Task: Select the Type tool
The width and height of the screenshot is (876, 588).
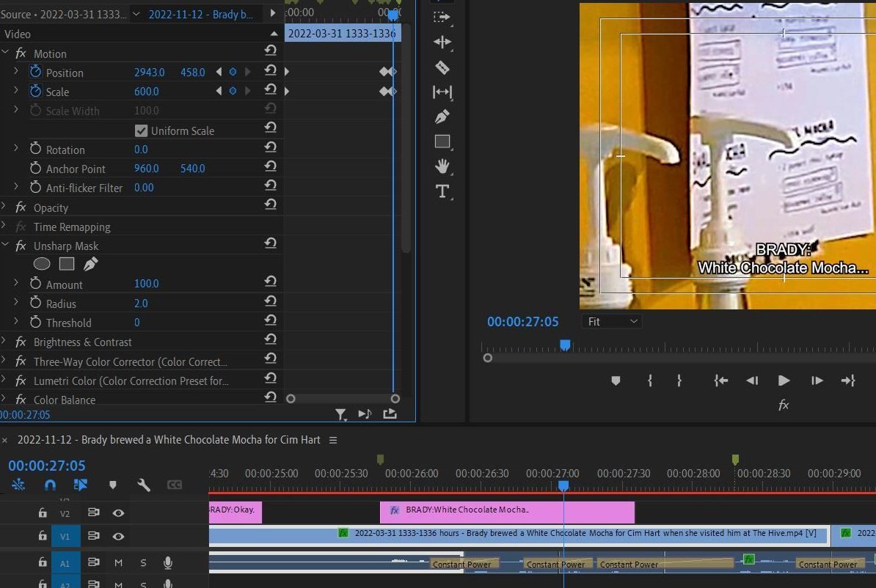Action: tap(442, 191)
